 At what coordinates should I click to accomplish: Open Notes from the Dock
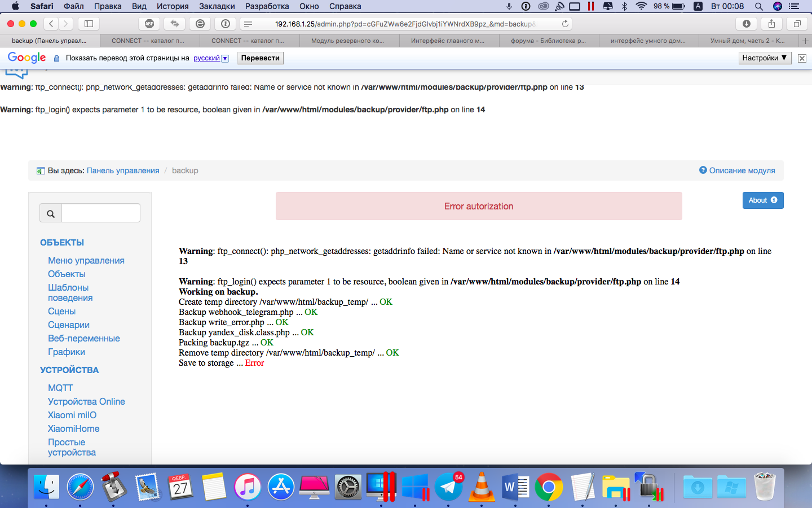click(x=214, y=487)
